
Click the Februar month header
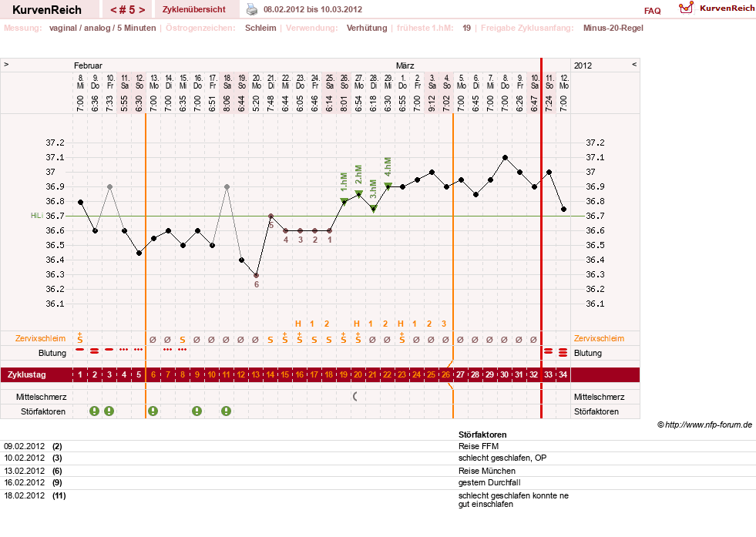click(88, 65)
